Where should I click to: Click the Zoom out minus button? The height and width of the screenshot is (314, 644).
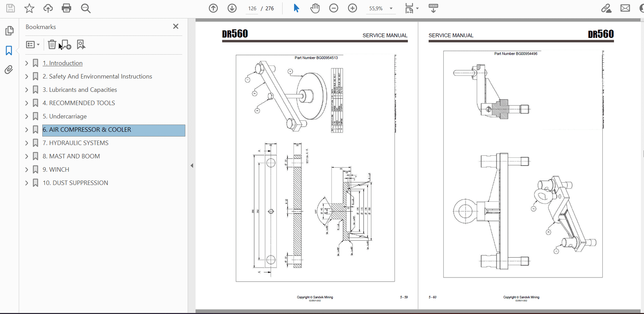pos(334,8)
